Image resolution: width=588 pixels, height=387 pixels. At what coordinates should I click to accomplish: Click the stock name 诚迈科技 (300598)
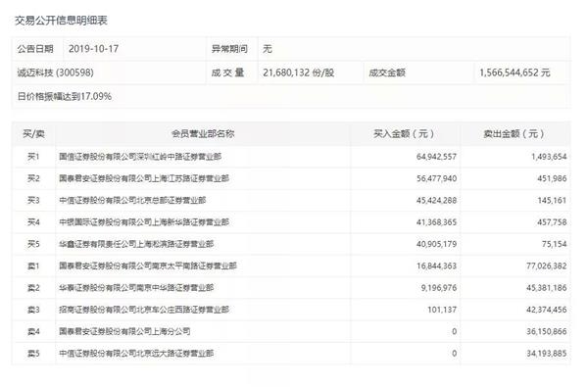click(55, 73)
